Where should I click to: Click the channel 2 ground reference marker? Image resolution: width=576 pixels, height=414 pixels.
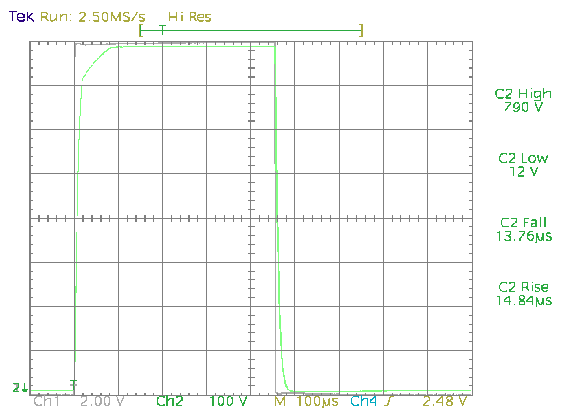pos(20,388)
